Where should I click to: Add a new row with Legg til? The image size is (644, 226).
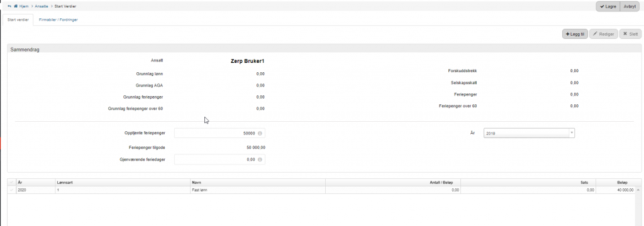click(575, 34)
